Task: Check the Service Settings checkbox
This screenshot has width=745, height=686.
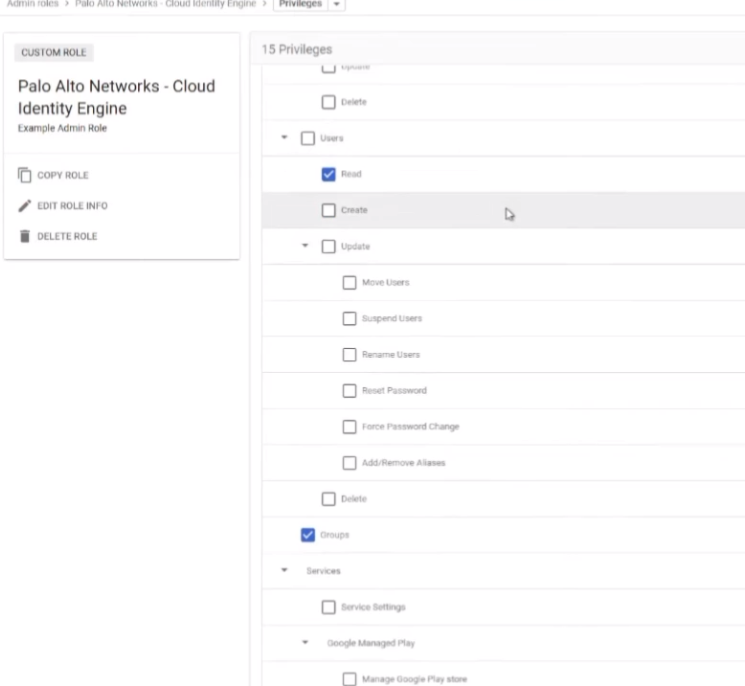Action: 328,607
